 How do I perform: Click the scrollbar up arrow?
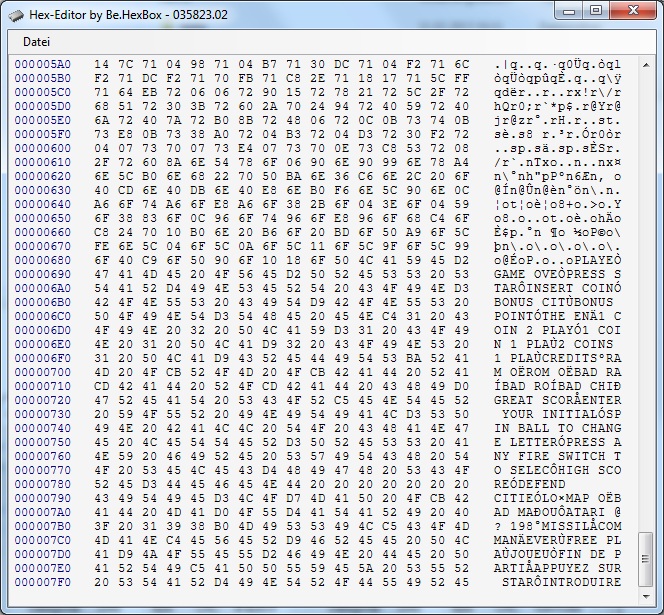(648, 64)
